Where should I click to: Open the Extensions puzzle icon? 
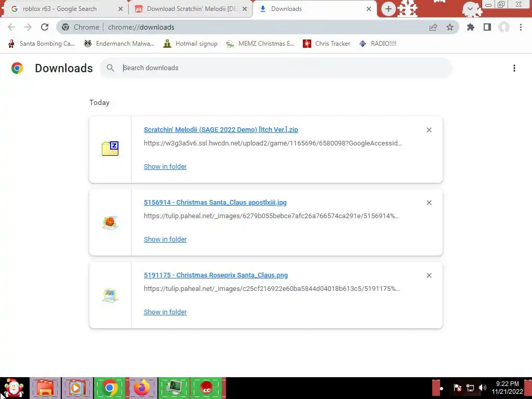pyautogui.click(x=471, y=27)
